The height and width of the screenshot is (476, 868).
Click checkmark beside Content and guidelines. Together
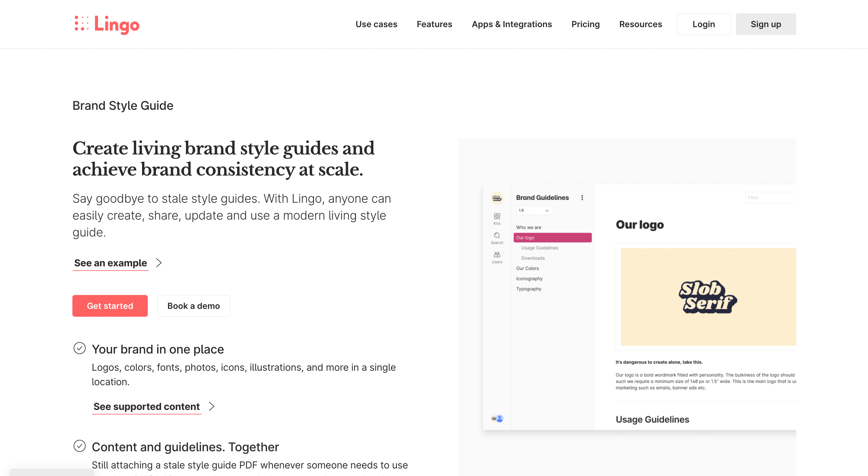[x=80, y=446]
